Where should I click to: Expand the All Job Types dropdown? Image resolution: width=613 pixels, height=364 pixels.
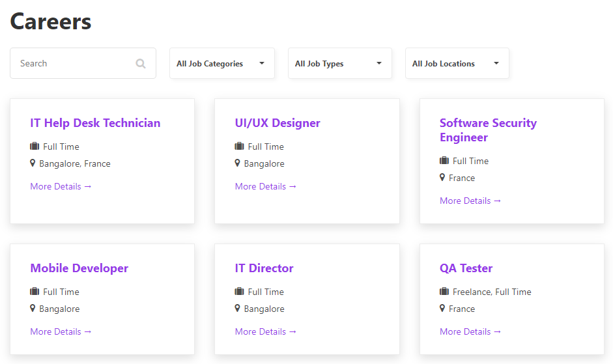[x=339, y=64]
